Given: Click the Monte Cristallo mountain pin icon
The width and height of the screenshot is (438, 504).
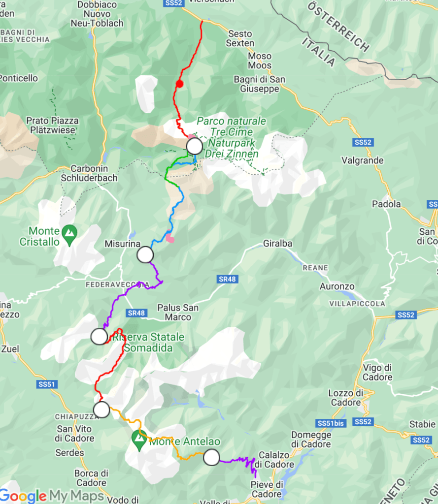Looking at the screenshot, I should (x=69, y=235).
